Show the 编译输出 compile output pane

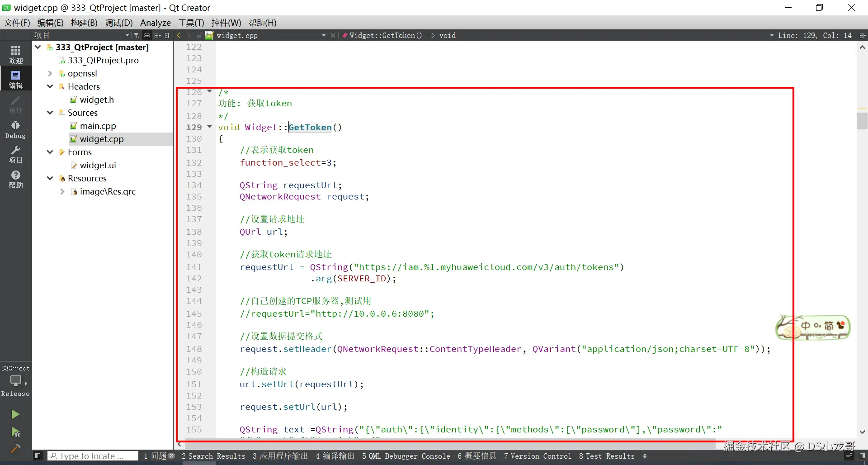[x=335, y=456]
